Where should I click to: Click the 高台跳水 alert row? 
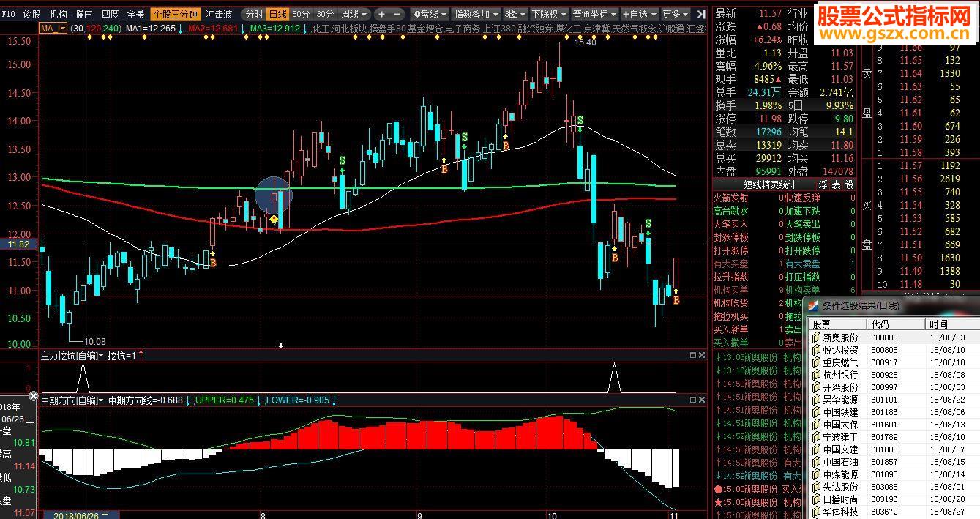point(748,211)
